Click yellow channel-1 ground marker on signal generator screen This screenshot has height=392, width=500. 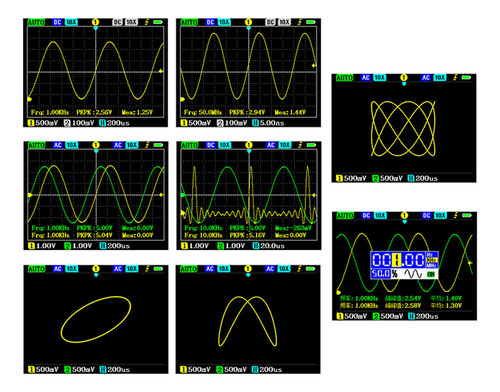point(339,293)
